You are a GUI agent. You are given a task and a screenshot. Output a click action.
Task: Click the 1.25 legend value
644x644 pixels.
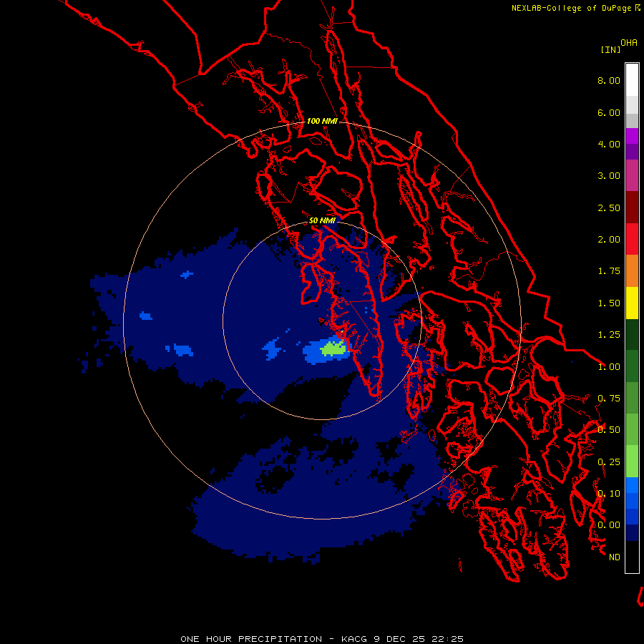[609, 335]
